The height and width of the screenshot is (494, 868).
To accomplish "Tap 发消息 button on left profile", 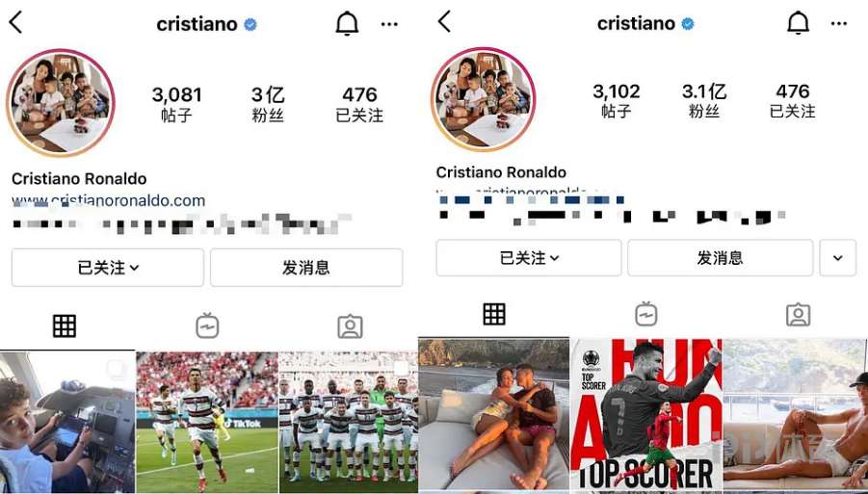I will click(x=306, y=268).
